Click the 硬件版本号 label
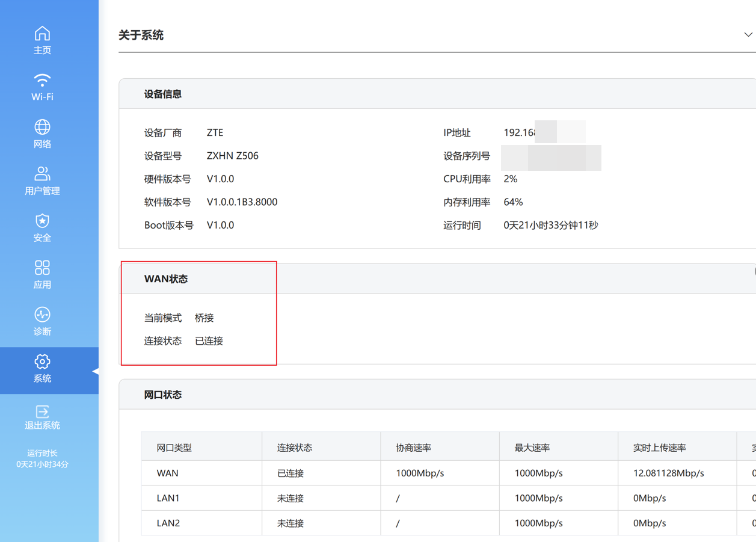The height and width of the screenshot is (542, 756). 168,179
